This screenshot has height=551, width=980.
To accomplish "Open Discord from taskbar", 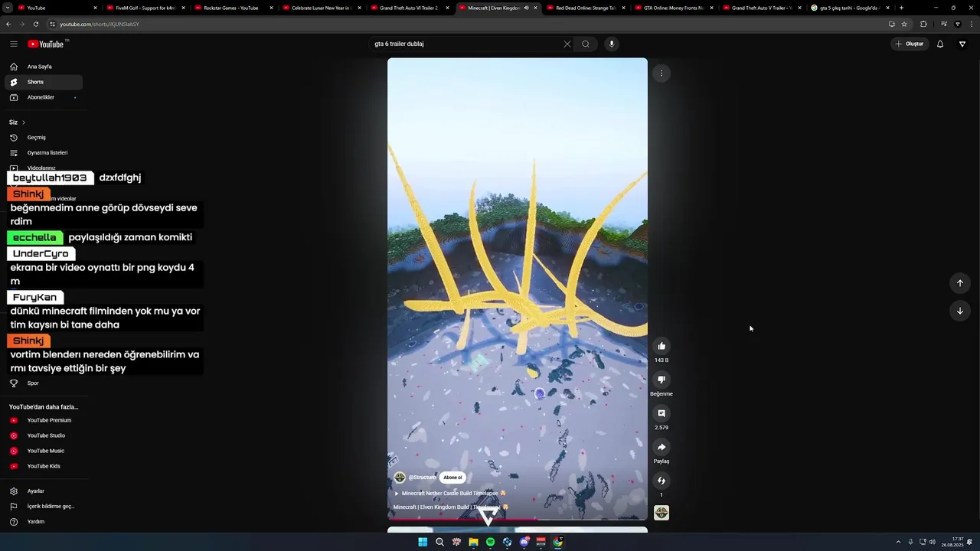I will point(524,542).
